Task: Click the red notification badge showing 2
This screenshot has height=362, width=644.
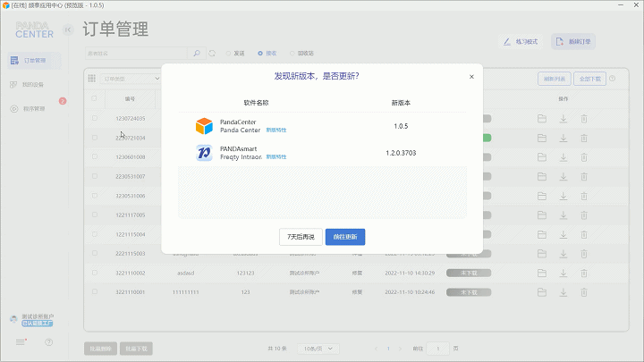Action: point(63,101)
